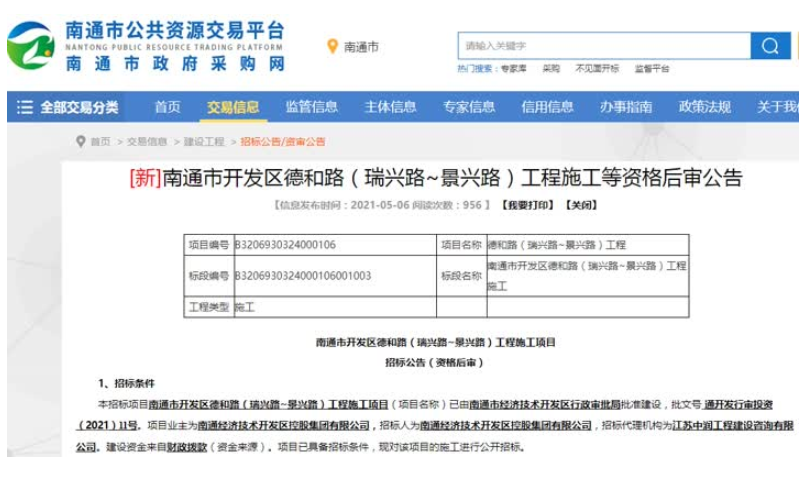Click breadcrumb link 招标公告/资审公告
Viewport: 808px width, 478px height.
(x=283, y=142)
